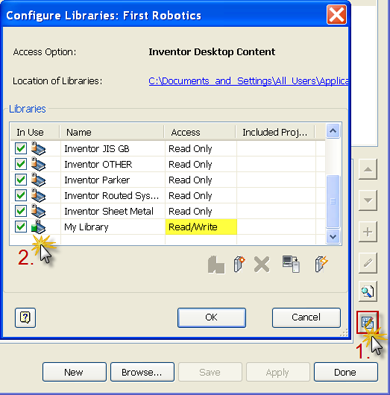
Task: Click the locked library icon for Inventor Parker
Action: (x=38, y=180)
